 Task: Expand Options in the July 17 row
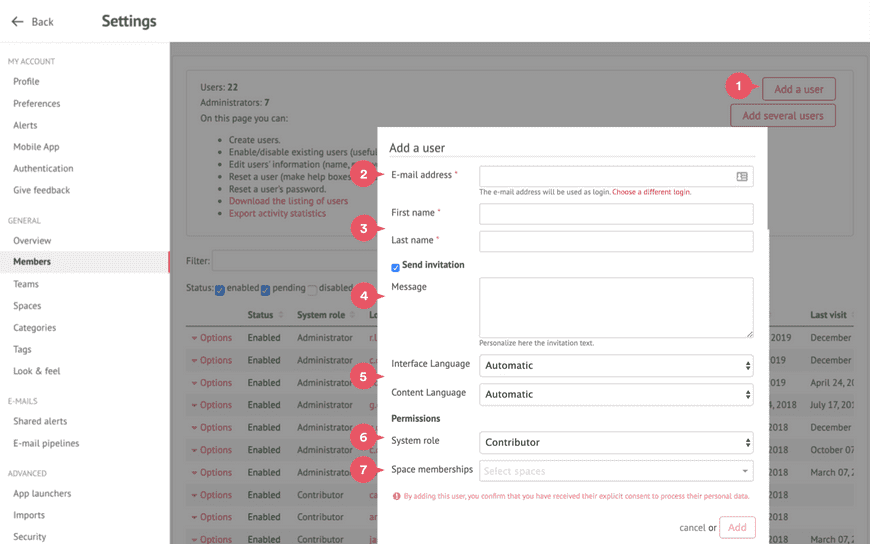[x=212, y=405]
